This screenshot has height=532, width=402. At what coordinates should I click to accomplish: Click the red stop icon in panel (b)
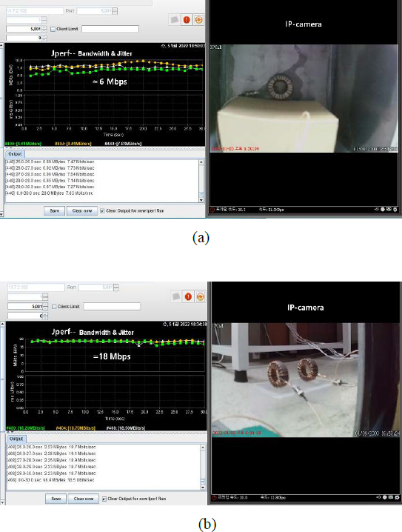[x=188, y=296]
